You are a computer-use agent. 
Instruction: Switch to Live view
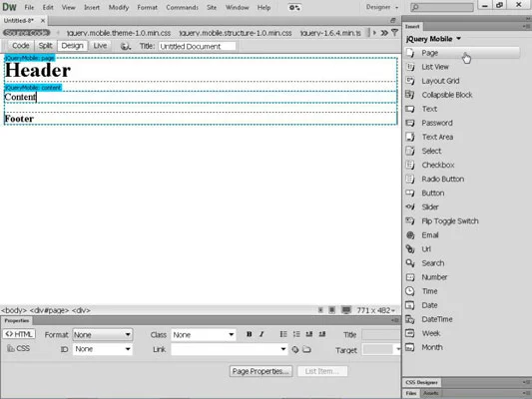click(100, 46)
